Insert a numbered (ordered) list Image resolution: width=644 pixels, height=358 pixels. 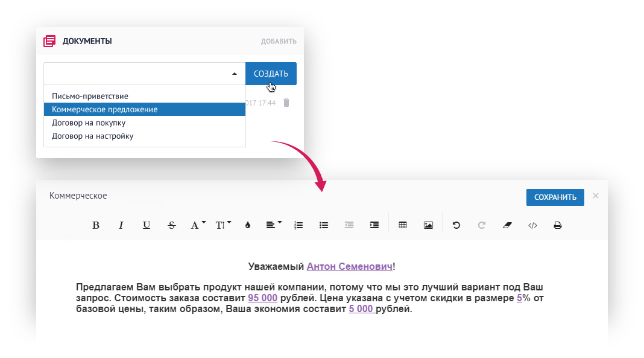(x=298, y=225)
